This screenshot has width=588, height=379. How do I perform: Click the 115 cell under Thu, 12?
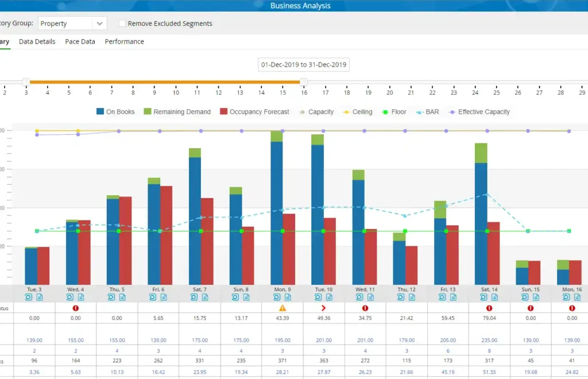point(407,361)
